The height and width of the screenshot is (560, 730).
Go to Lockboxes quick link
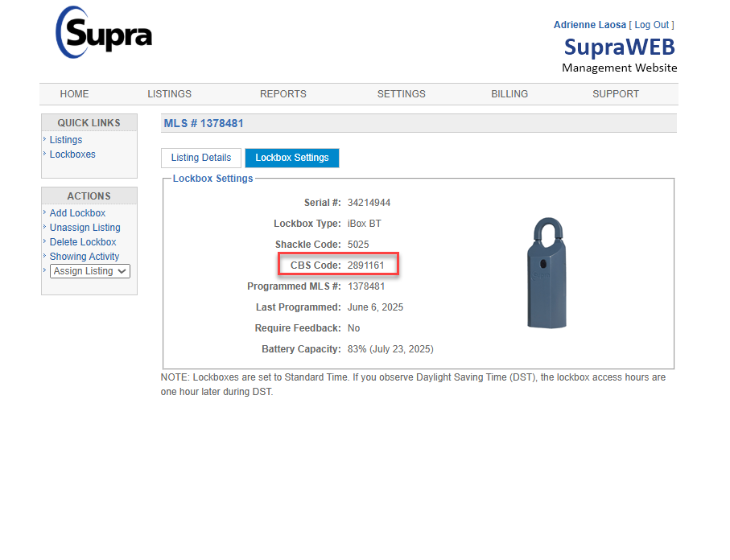click(72, 154)
